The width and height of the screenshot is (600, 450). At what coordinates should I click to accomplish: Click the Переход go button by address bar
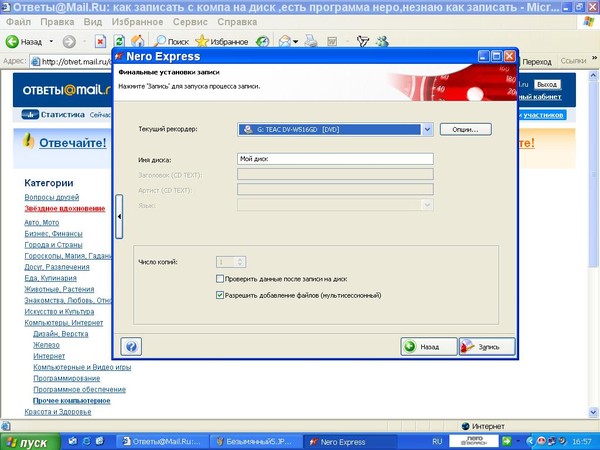click(536, 62)
